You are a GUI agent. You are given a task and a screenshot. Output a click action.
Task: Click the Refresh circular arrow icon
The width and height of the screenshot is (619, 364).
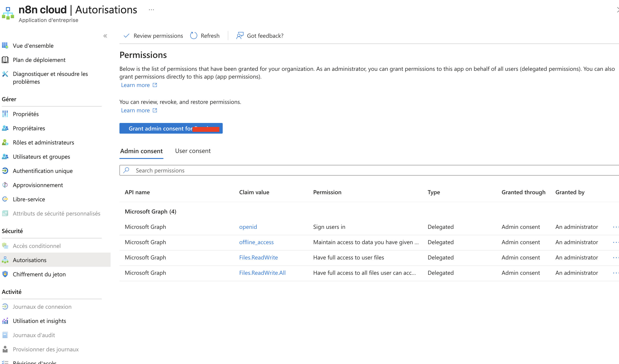click(x=194, y=36)
